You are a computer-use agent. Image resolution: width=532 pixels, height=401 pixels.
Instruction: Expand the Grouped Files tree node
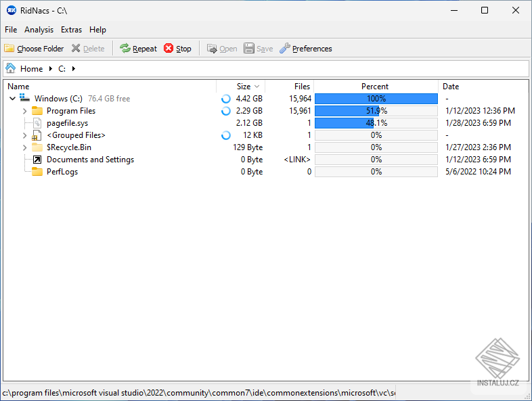pos(24,135)
